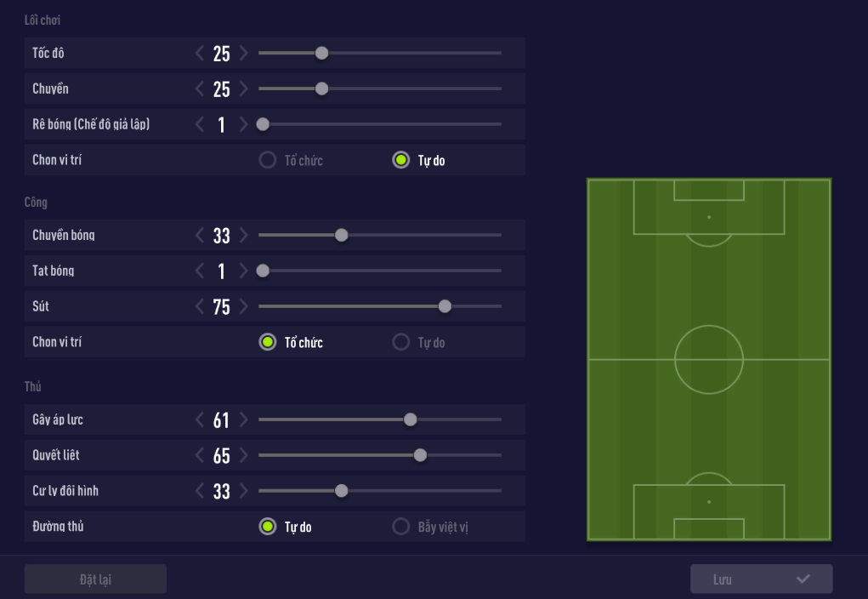
Task: Select Tổ chức under Lối chơi positioning
Action: point(268,160)
